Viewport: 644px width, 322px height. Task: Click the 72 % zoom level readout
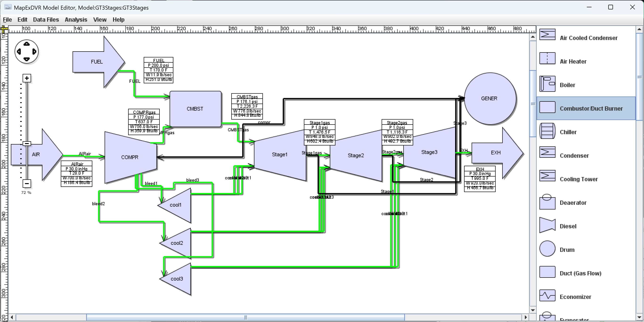point(26,193)
